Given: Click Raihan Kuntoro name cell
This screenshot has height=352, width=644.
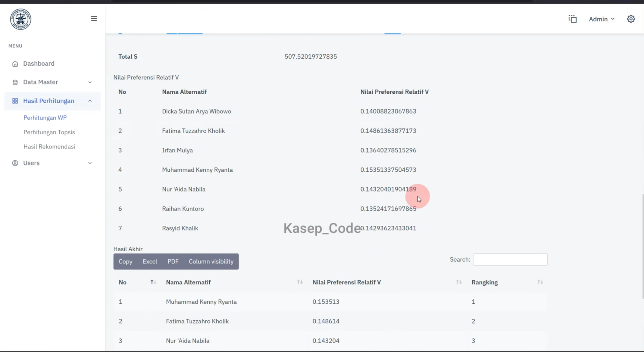Looking at the screenshot, I should (x=183, y=209).
